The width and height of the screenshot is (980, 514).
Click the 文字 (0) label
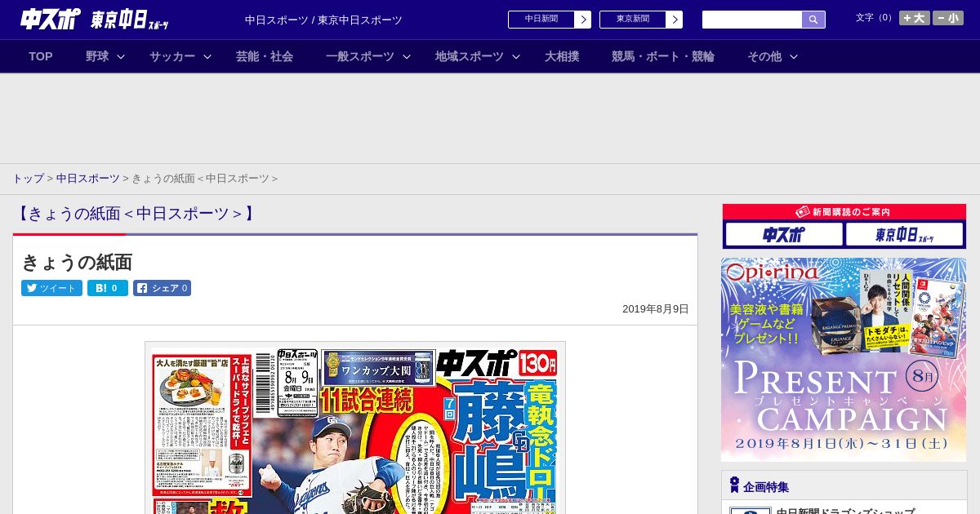click(875, 18)
